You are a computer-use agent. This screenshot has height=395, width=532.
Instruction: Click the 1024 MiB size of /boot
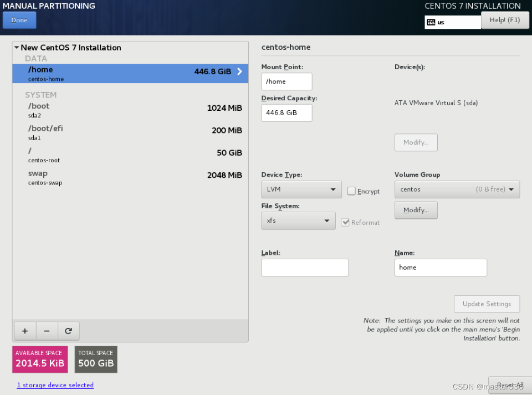pos(224,108)
